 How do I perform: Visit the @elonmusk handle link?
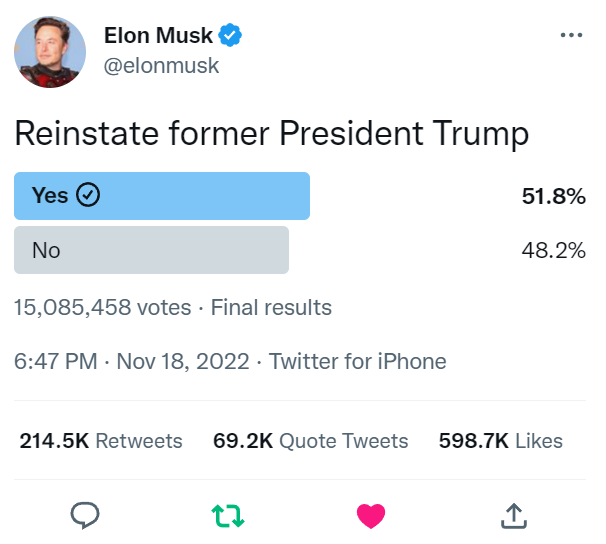coord(161,65)
